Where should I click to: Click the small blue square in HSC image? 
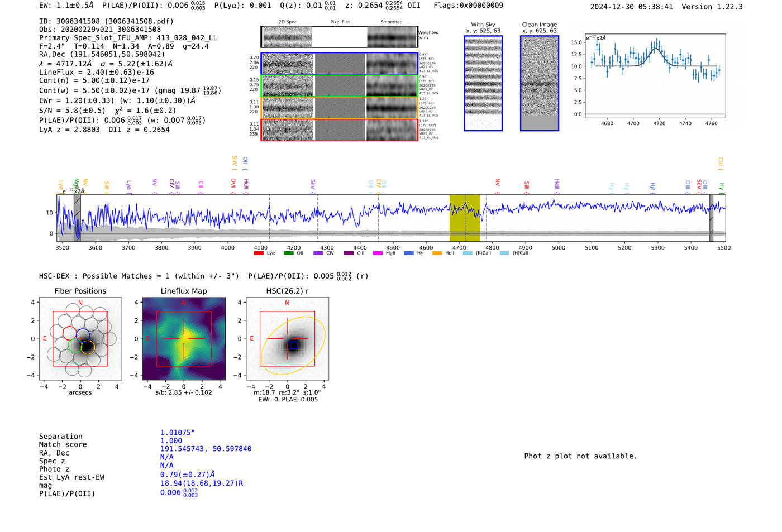(294, 346)
